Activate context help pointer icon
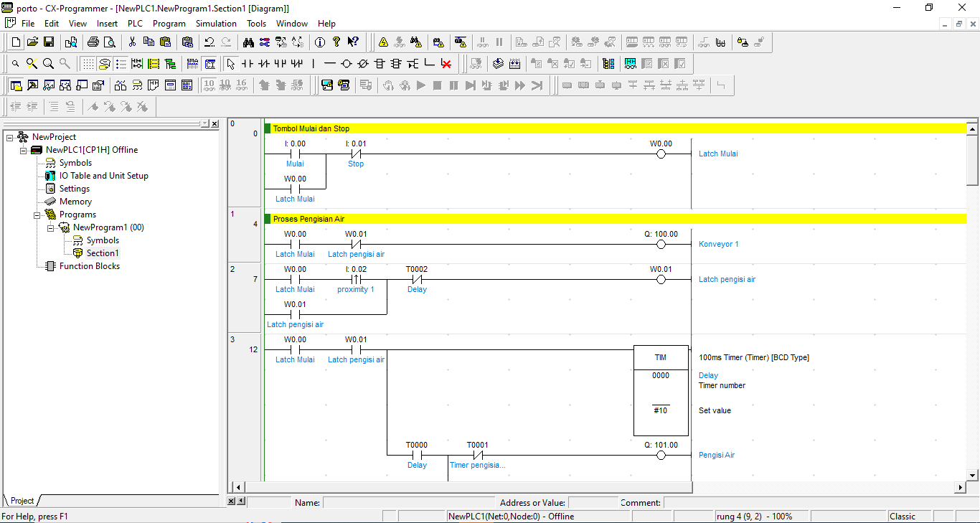 pyautogui.click(x=353, y=42)
